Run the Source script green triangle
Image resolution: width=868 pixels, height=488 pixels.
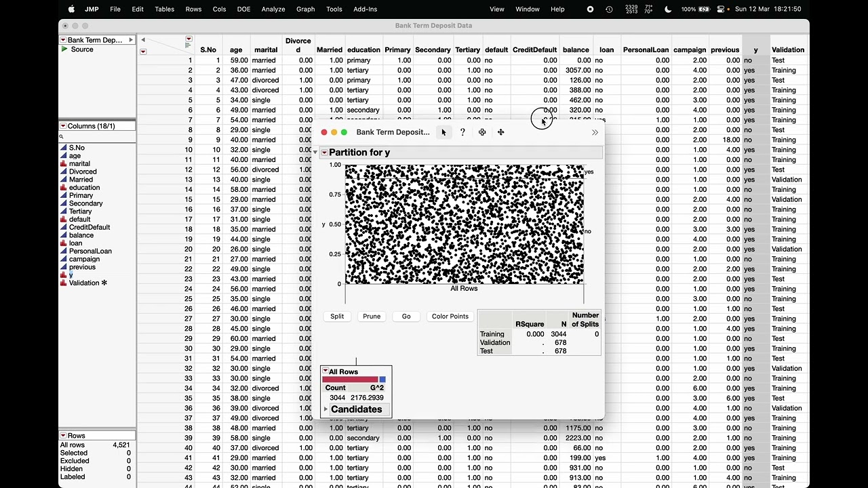(65, 49)
